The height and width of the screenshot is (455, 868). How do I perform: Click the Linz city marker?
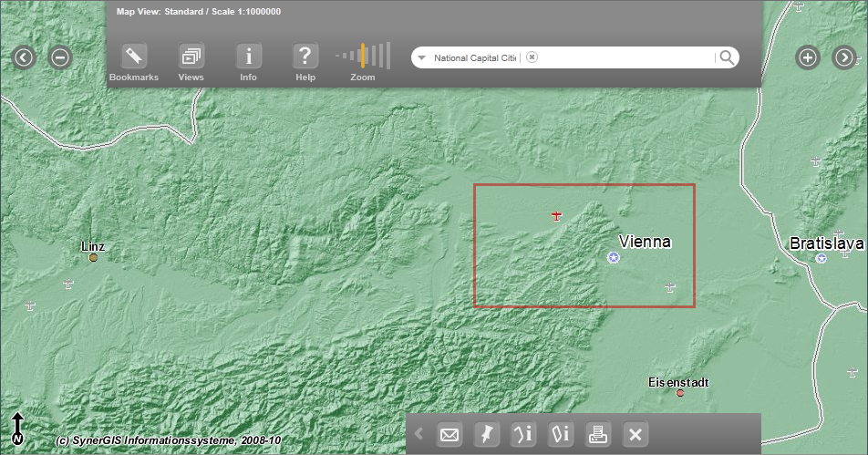pyautogui.click(x=93, y=258)
